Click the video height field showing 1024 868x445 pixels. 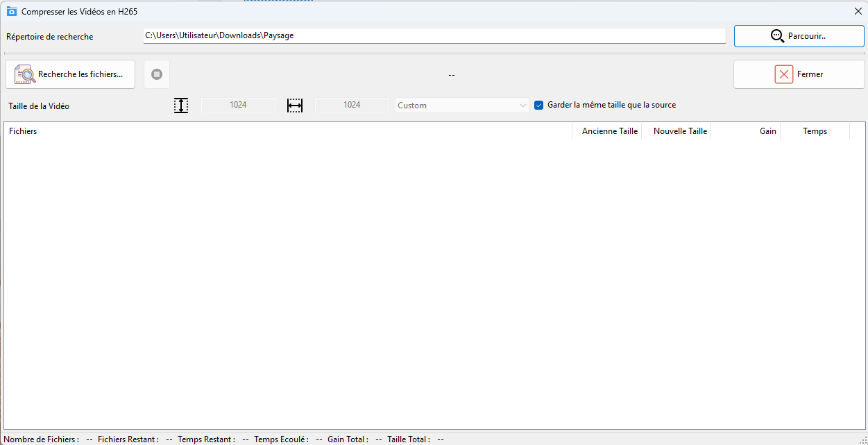tap(238, 106)
